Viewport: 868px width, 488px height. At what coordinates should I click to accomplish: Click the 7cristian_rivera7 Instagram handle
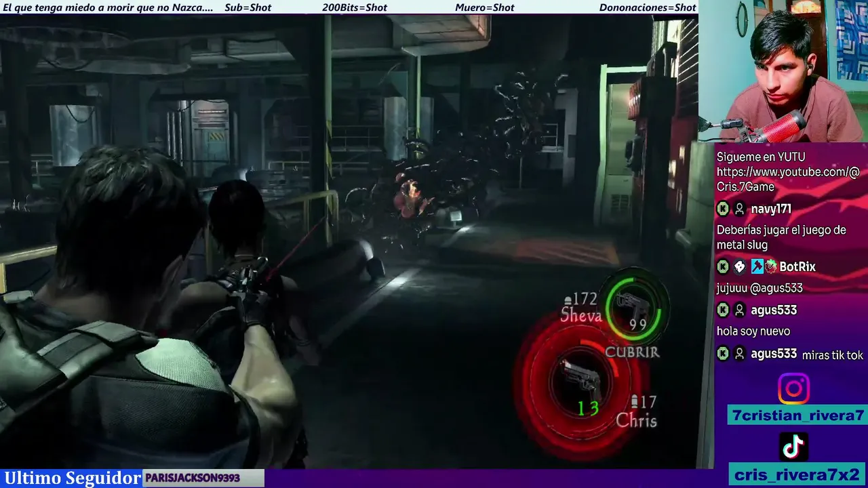[797, 415]
